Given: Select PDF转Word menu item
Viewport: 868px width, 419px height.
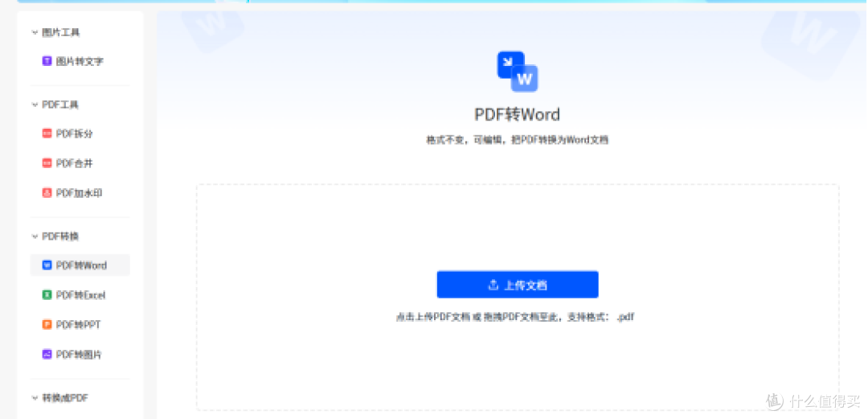Looking at the screenshot, I should [80, 265].
